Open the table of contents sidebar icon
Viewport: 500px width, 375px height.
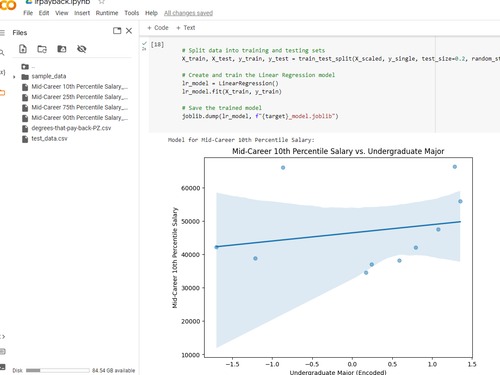tap(2, 33)
